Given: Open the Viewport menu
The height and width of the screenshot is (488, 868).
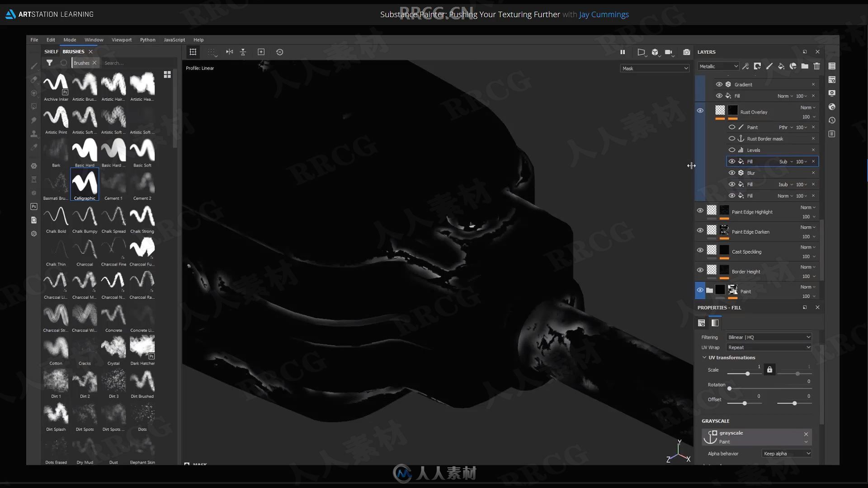Looking at the screenshot, I should click(122, 40).
